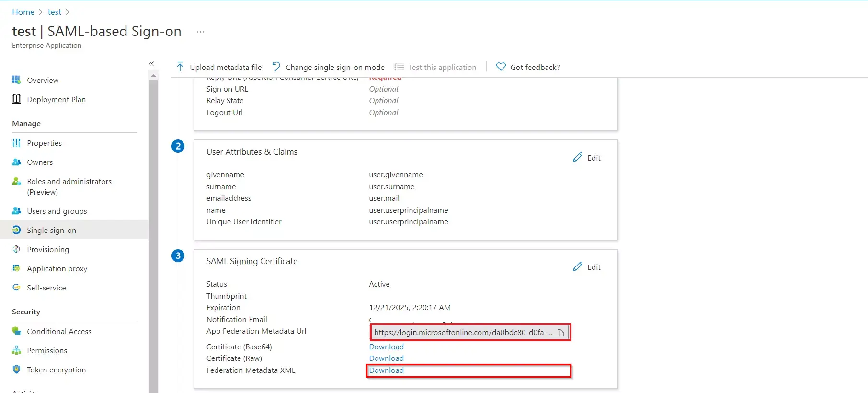
Task: Click the Relay State label
Action: 225,100
